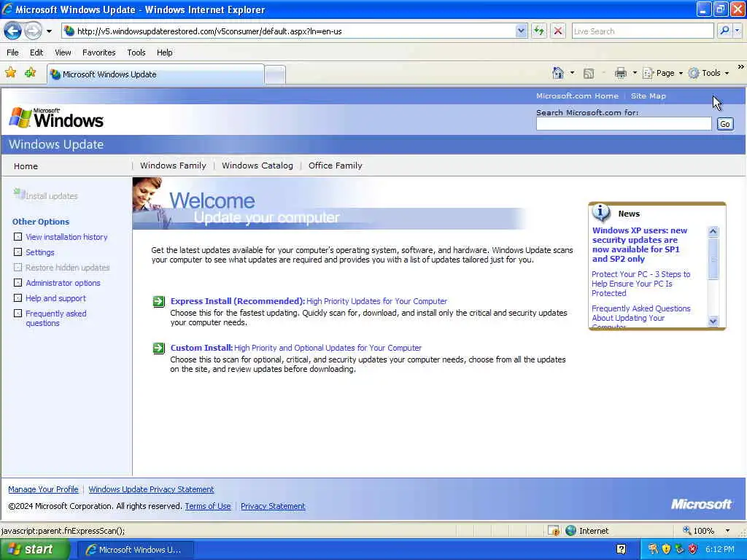Open the recent pages dropdown beside Forward

pos(49,31)
